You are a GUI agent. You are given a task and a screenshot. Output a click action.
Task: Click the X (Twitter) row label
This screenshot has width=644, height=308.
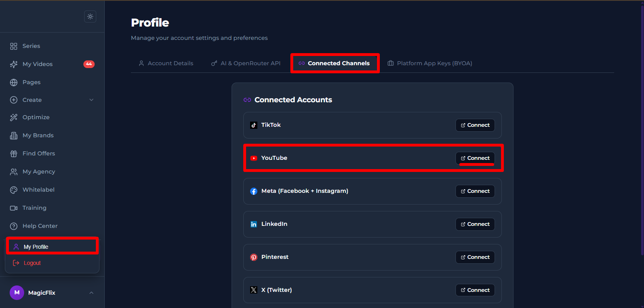277,290
